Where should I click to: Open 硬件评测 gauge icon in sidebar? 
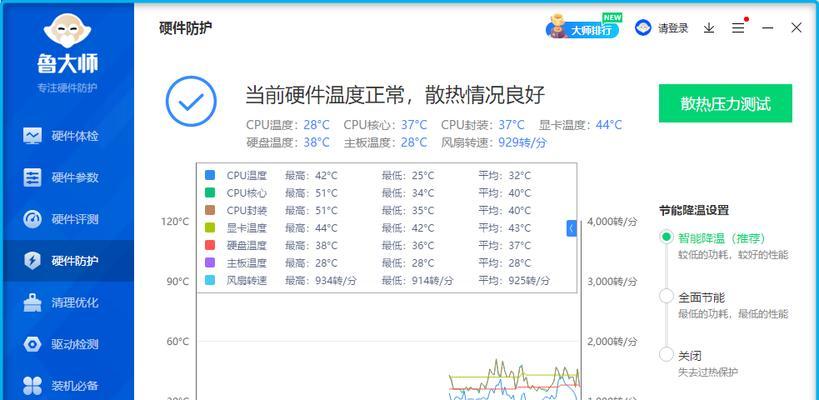(32, 219)
